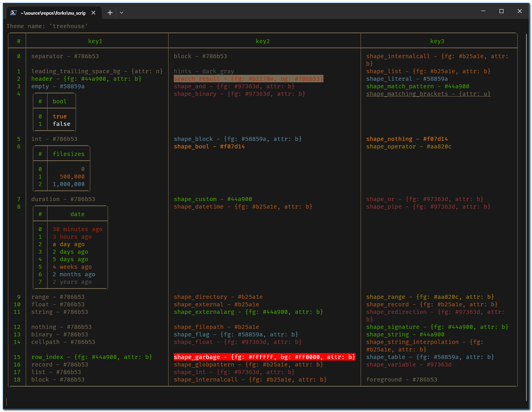This screenshot has width=532, height=412.
Task: Close the nu_scripts terminal tab
Action: pos(93,13)
